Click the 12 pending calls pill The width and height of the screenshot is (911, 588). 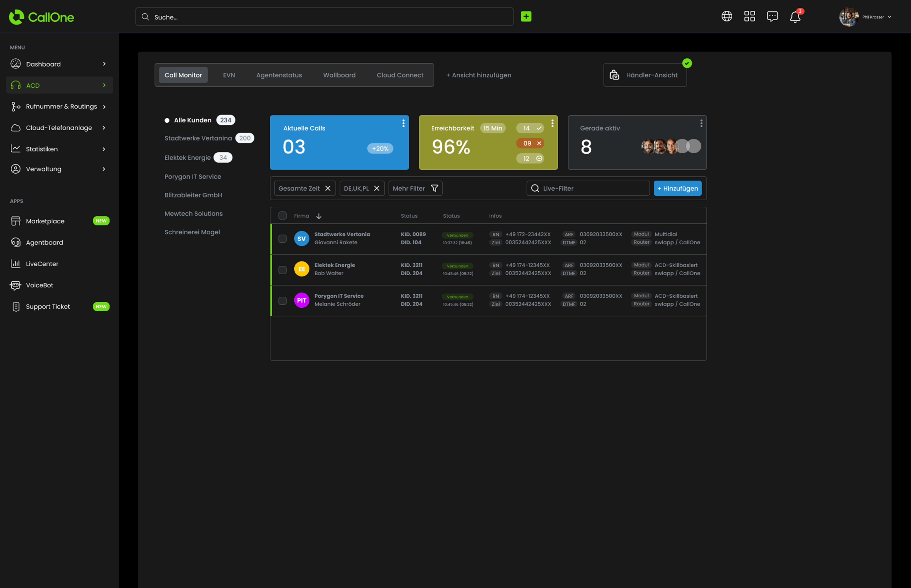(530, 158)
